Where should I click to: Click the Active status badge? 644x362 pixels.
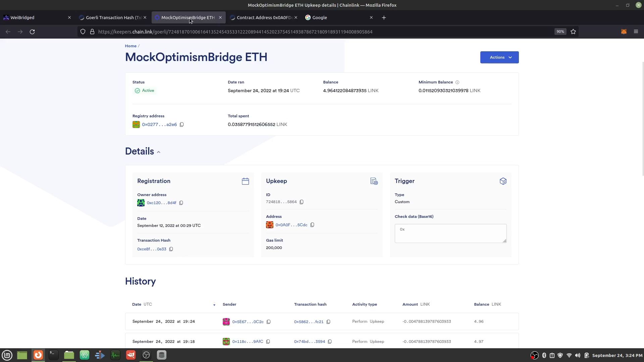tap(145, 90)
